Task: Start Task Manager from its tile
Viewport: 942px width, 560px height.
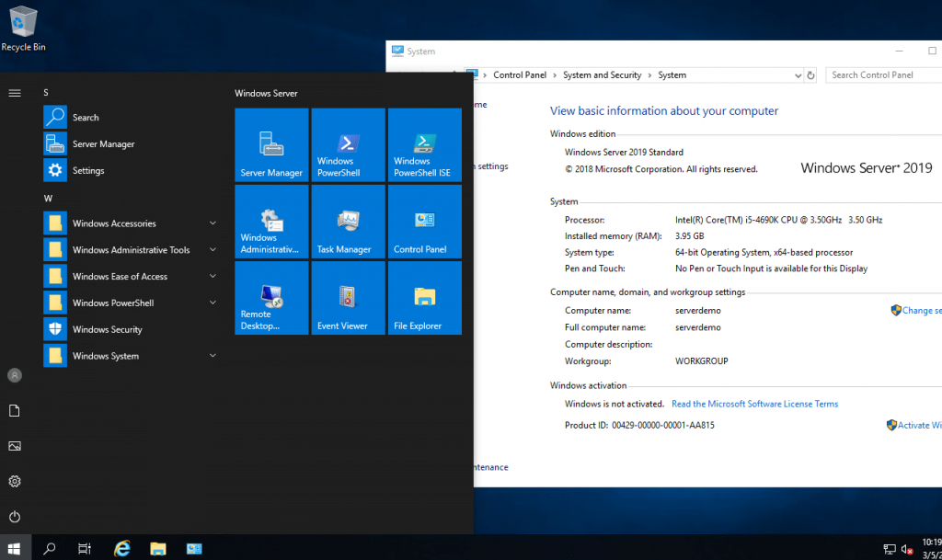Action: 348,221
